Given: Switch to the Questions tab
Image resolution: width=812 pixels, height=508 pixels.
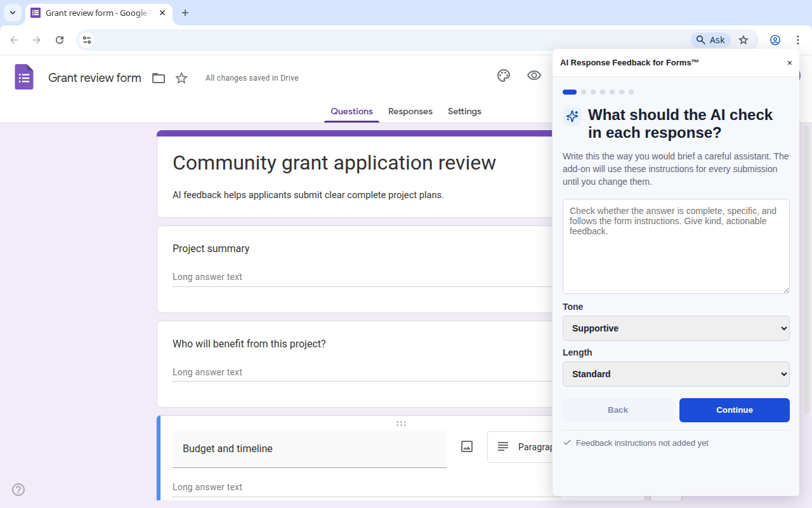Looking at the screenshot, I should (351, 111).
